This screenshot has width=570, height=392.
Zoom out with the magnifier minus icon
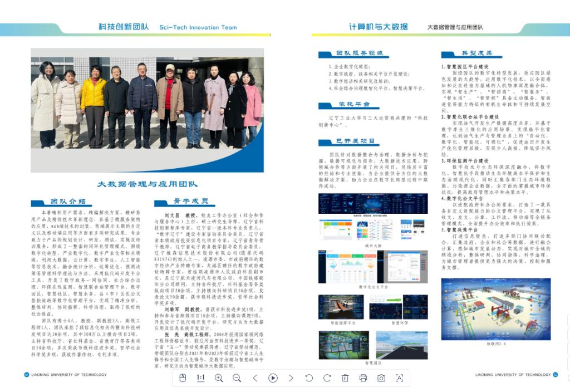click(x=237, y=378)
